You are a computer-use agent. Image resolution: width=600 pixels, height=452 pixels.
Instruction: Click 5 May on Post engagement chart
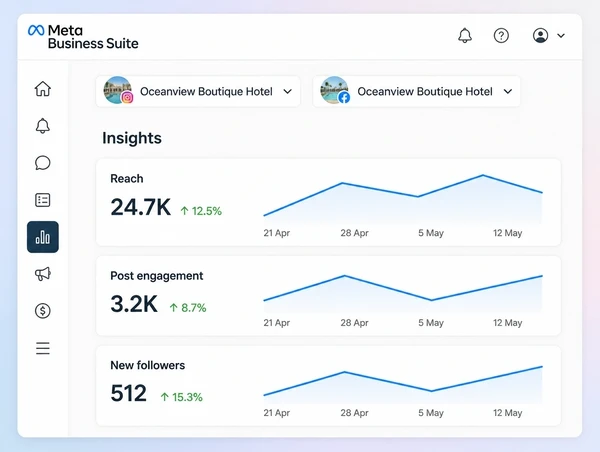(x=431, y=323)
